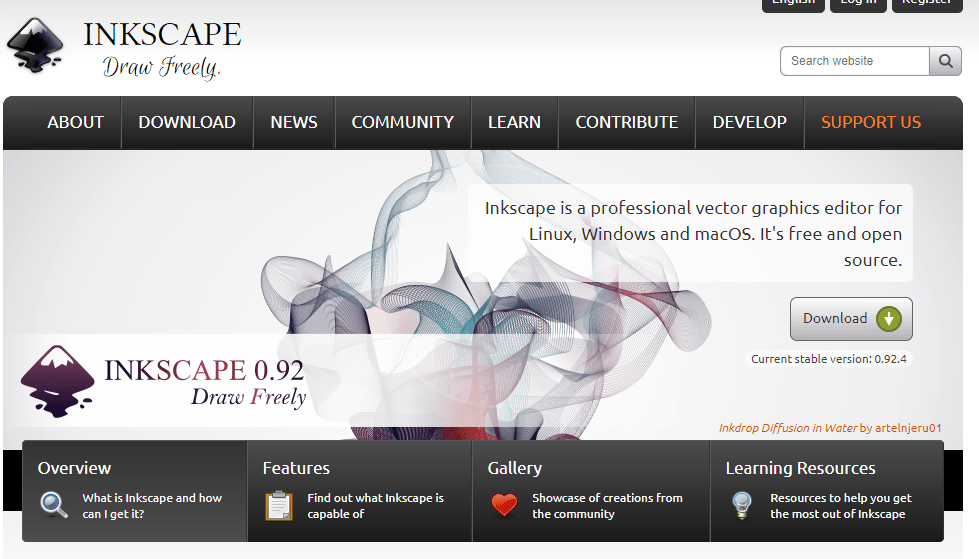Click 'Find out what Inkscape is capable of'
This screenshot has height=559, width=979.
pos(375,506)
